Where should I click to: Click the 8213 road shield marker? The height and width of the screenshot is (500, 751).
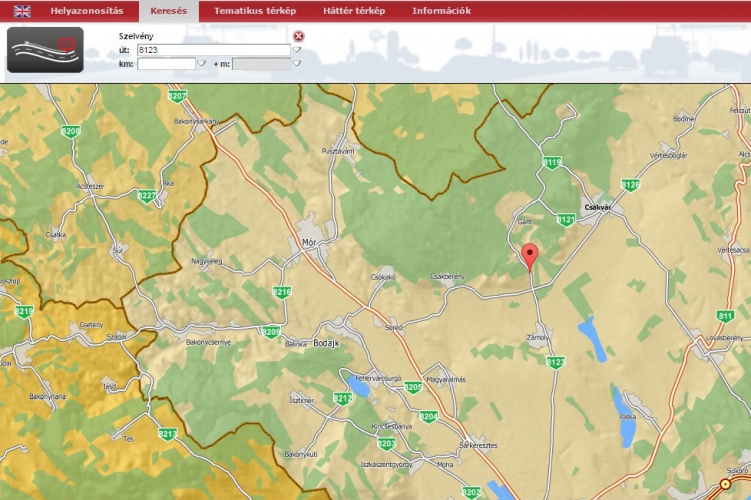pos(168,433)
